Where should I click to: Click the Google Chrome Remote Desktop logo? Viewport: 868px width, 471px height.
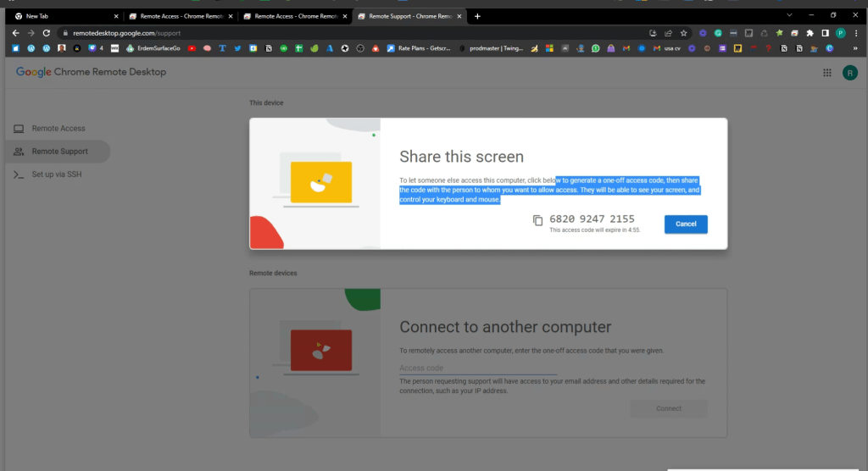[x=91, y=72]
